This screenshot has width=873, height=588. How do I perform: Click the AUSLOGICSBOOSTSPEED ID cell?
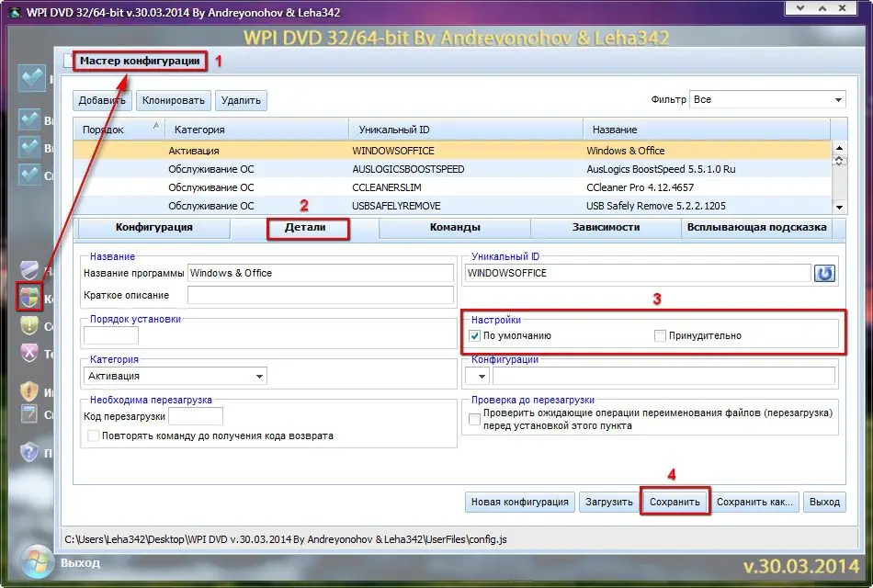tap(408, 169)
